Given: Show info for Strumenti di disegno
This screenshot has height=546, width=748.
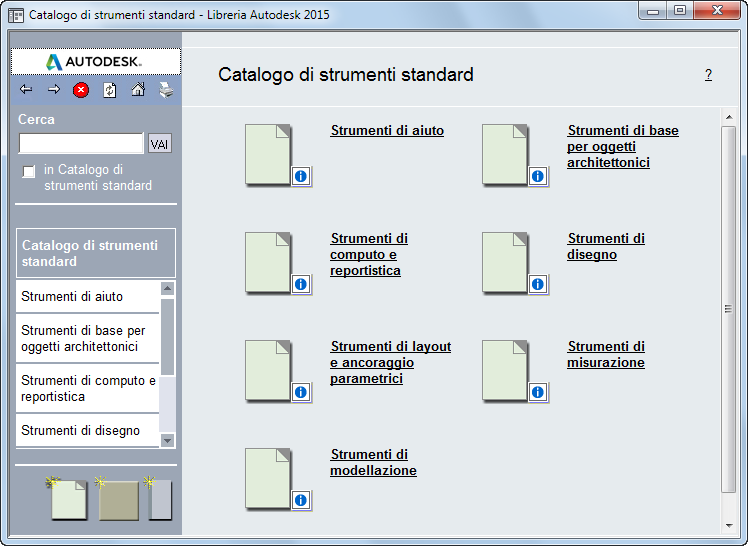Looking at the screenshot, I should click(x=538, y=284).
